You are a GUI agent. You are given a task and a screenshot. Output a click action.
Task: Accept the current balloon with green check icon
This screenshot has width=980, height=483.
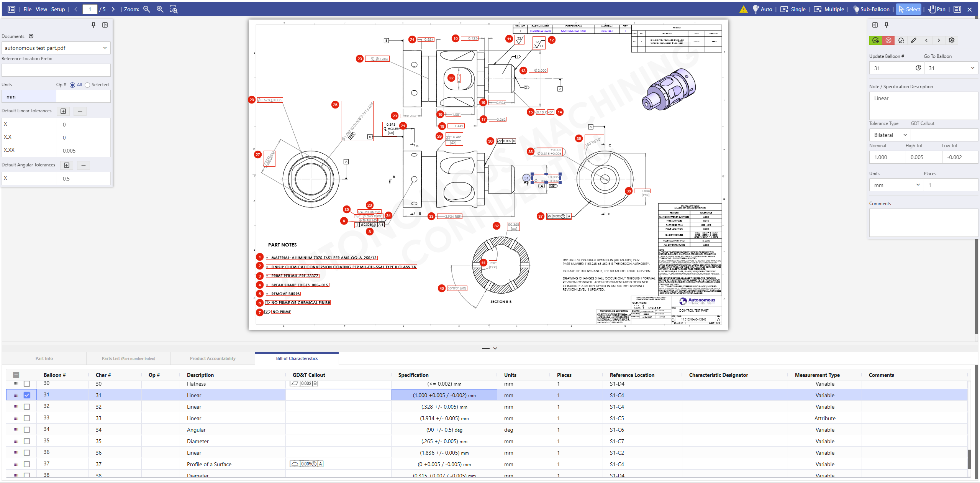(x=876, y=40)
